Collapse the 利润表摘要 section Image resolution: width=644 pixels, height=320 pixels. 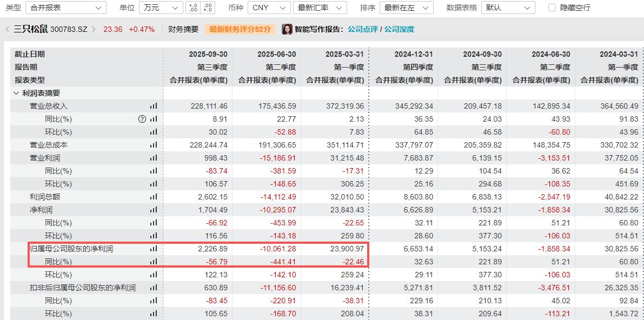click(16, 94)
